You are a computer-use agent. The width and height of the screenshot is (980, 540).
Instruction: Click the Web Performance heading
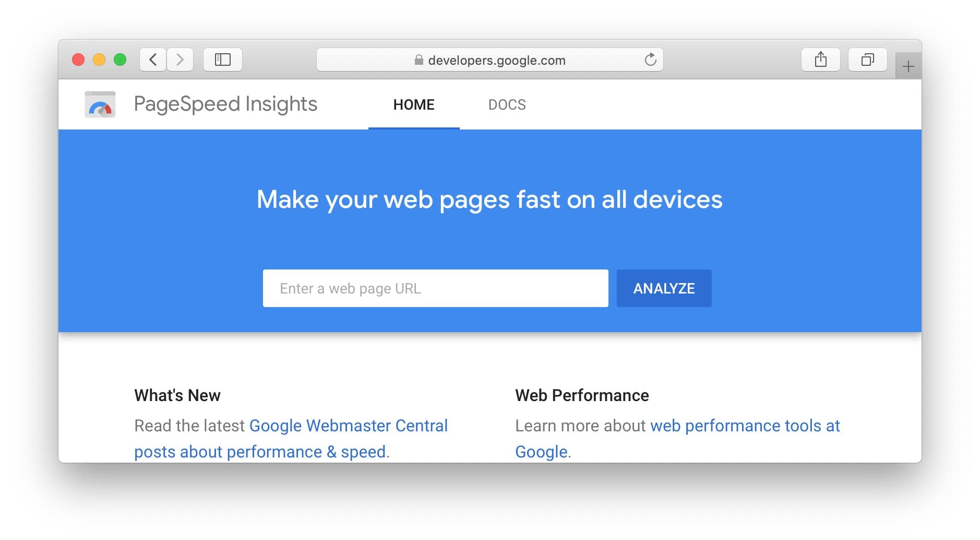click(581, 395)
